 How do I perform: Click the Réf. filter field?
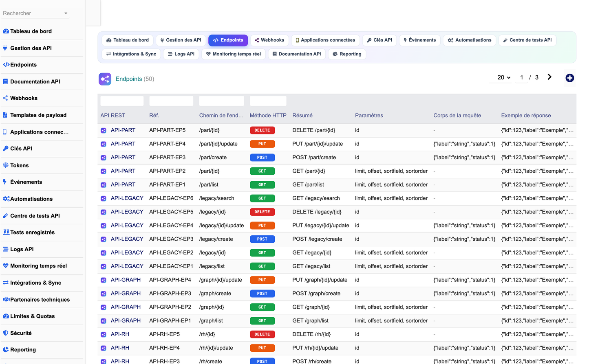(x=171, y=101)
